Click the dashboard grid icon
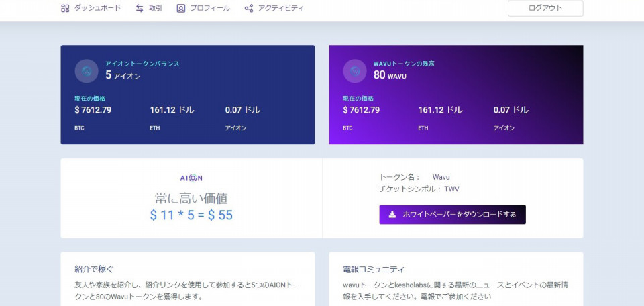This screenshot has width=644, height=306. 65,8
